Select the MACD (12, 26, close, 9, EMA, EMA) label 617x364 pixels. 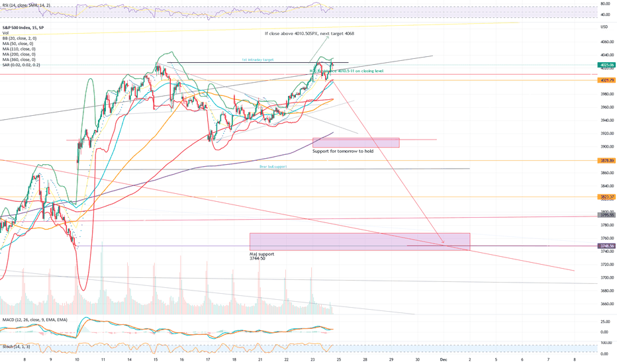point(34,320)
